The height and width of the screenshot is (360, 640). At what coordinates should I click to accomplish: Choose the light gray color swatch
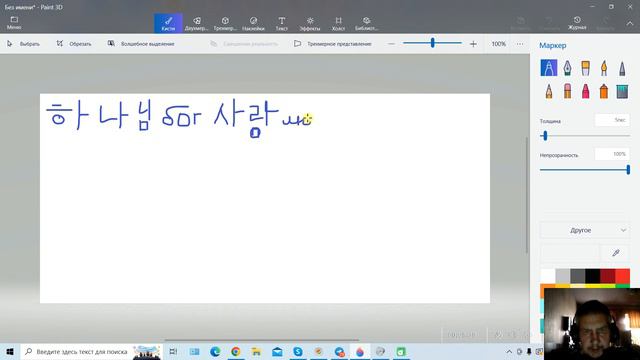[x=562, y=276]
